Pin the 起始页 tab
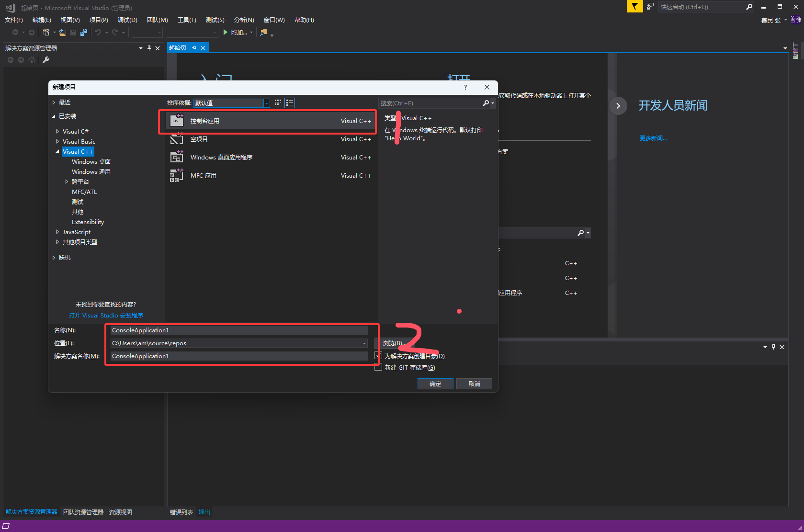The height and width of the screenshot is (532, 804). (x=194, y=48)
